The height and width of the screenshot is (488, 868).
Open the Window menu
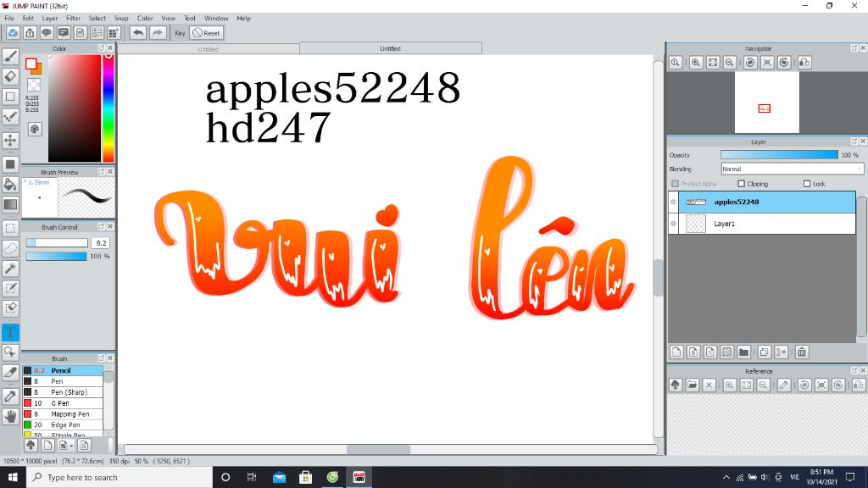click(216, 19)
